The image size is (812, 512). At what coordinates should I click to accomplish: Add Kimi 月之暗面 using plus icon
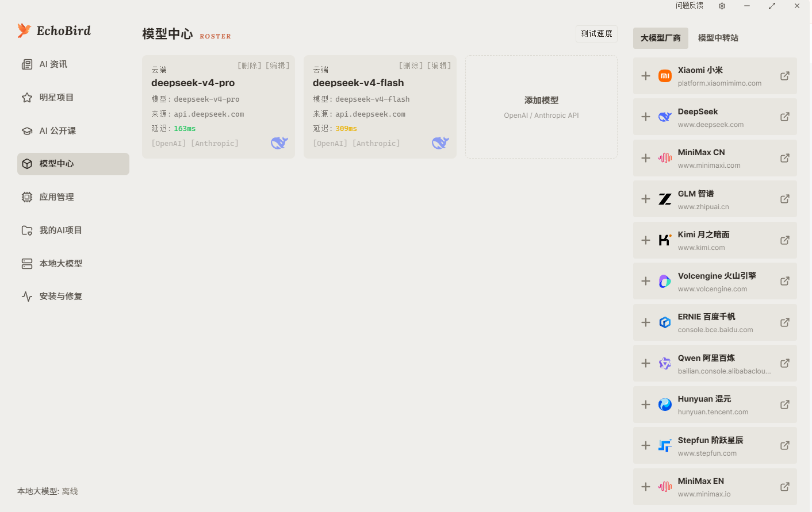646,240
